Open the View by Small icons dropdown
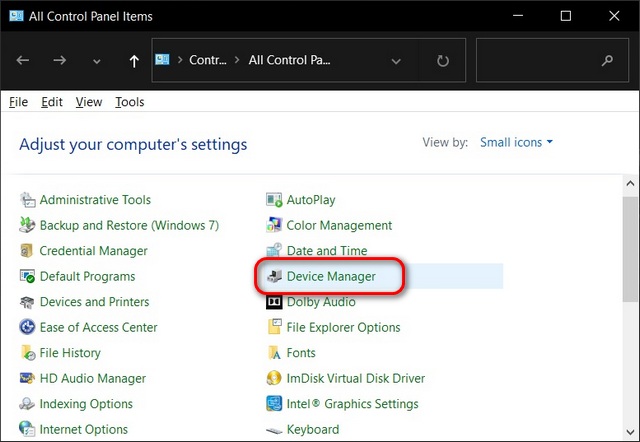This screenshot has height=442, width=640. tap(516, 142)
